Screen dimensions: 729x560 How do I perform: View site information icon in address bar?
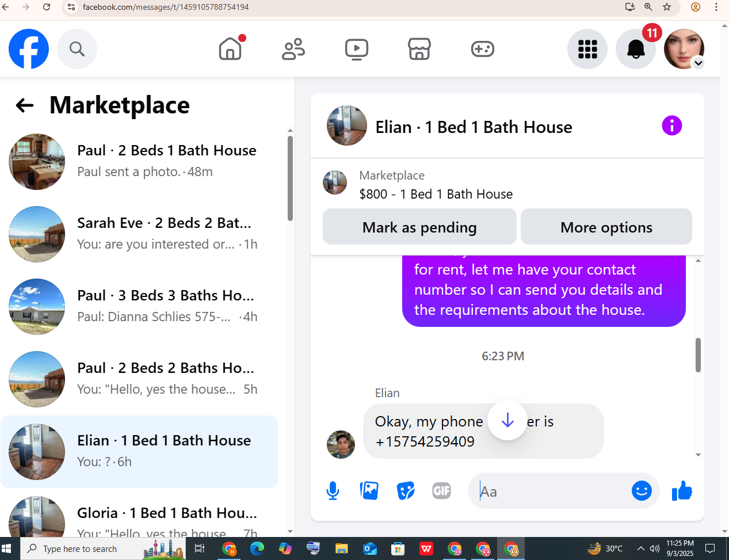[71, 7]
